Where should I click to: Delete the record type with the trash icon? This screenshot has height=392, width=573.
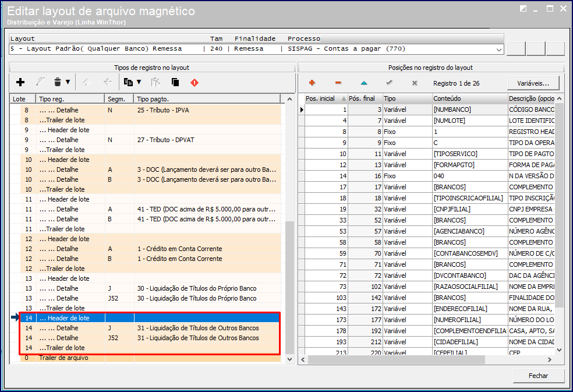pos(58,82)
